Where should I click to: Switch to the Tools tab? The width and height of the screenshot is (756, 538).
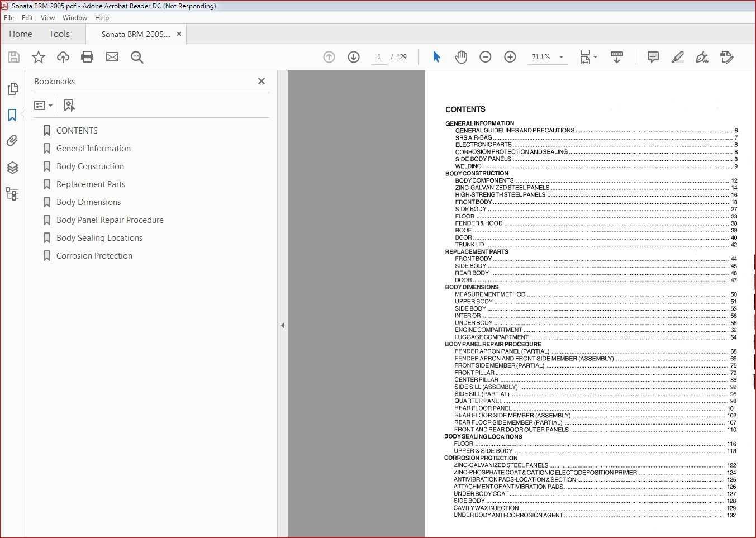[x=59, y=34]
